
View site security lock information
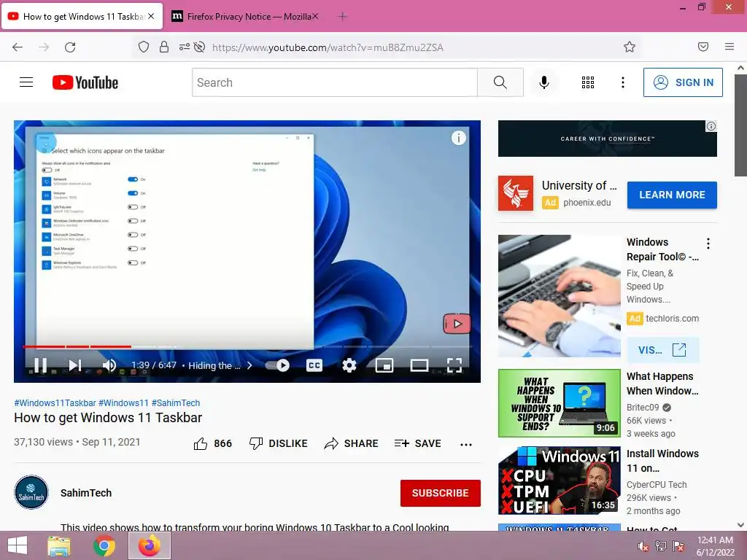click(164, 47)
